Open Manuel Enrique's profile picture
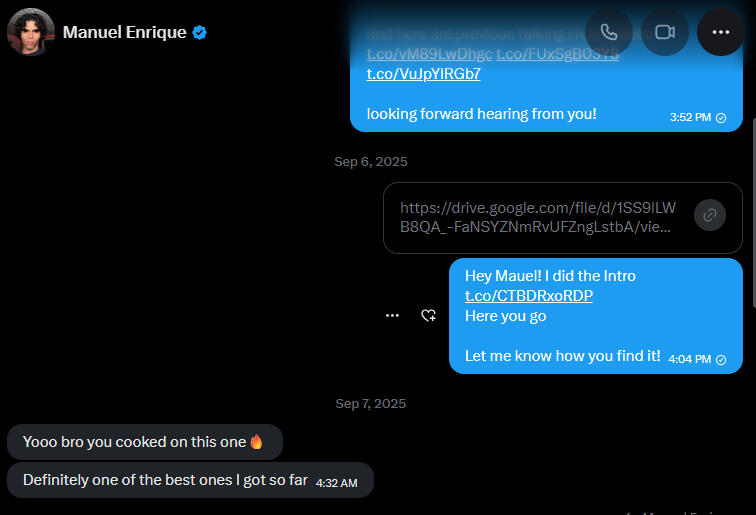Screen dimensions: 756x515 (31, 32)
